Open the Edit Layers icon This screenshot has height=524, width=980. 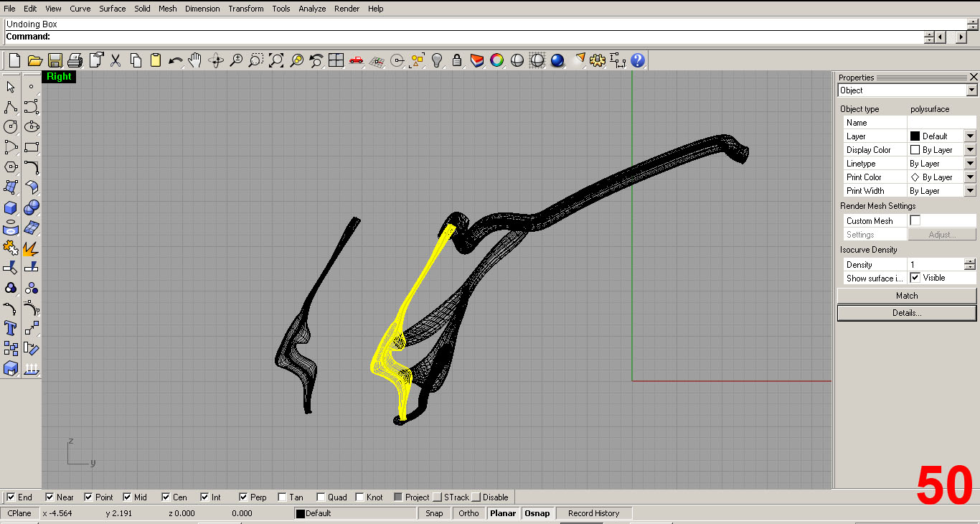(x=477, y=60)
